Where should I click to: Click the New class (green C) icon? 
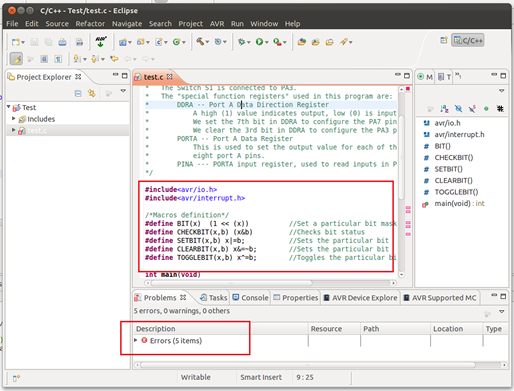(176, 42)
